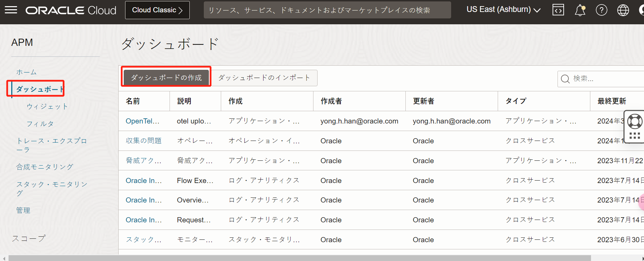Open the notifications bell
This screenshot has width=644, height=261.
[580, 10]
